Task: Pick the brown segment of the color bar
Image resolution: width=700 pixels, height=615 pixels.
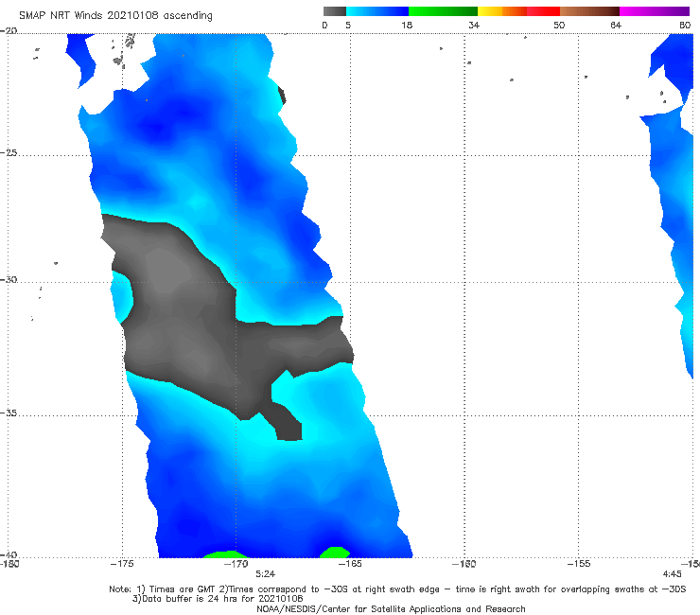Action: click(589, 11)
